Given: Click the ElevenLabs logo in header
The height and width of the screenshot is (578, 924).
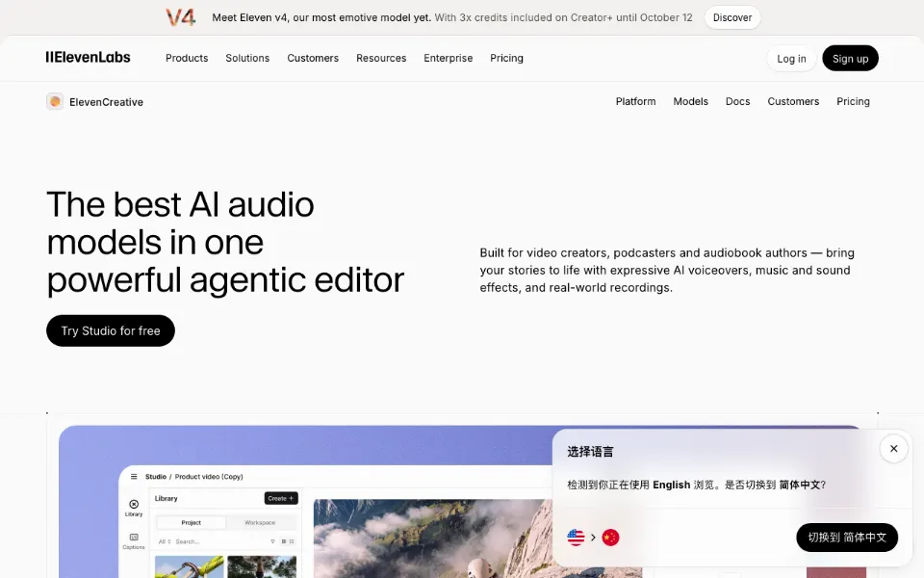Looking at the screenshot, I should (x=89, y=57).
